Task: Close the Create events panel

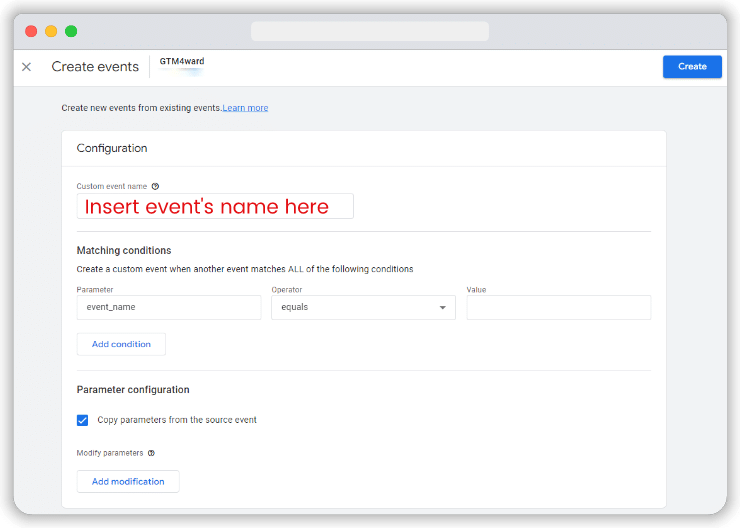Action: pos(26,67)
